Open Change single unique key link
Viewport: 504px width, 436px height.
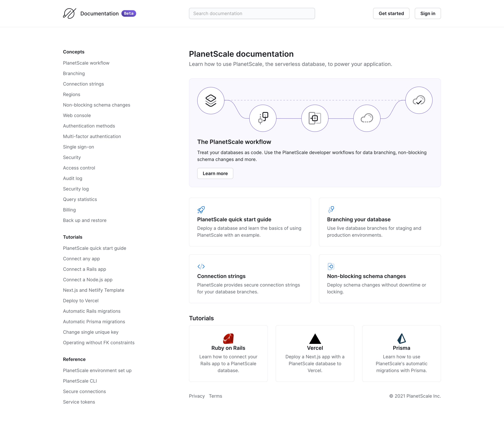point(91,332)
